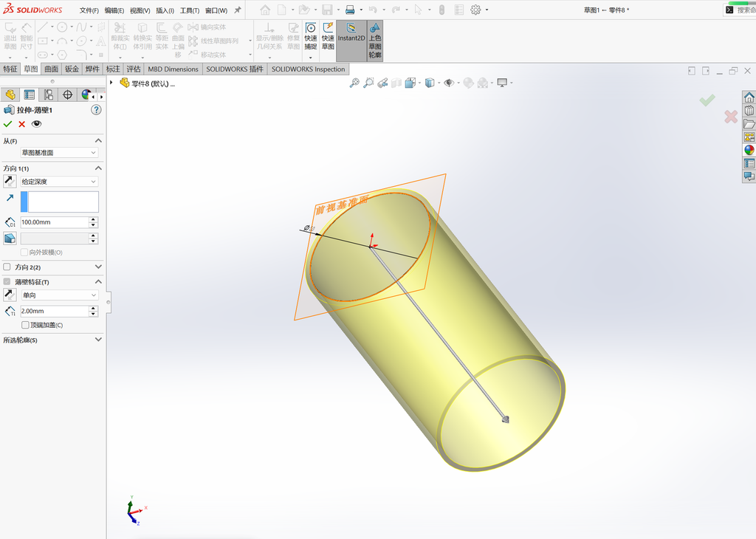Image resolution: width=756 pixels, height=539 pixels.
Task: Open the PropertyManager tab icon
Action: click(x=30, y=95)
